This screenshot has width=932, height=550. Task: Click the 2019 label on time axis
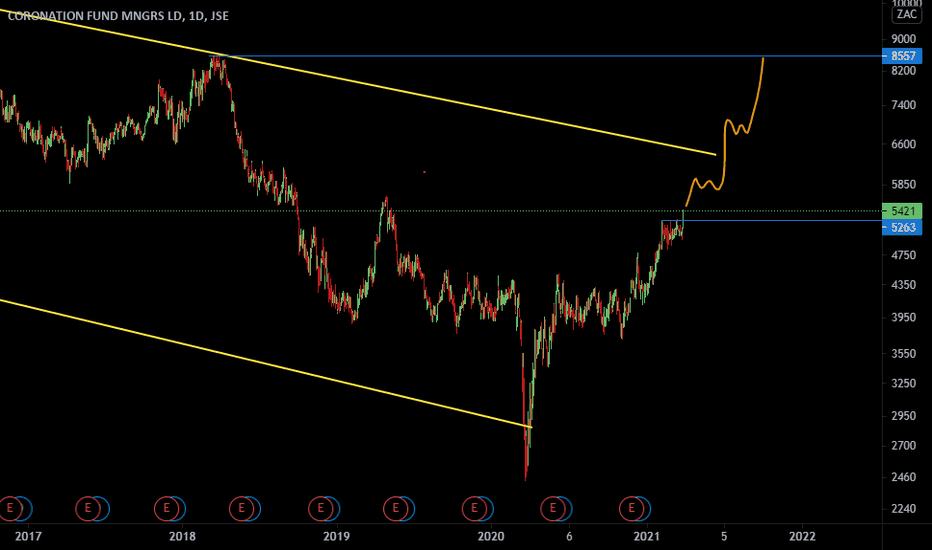(336, 536)
